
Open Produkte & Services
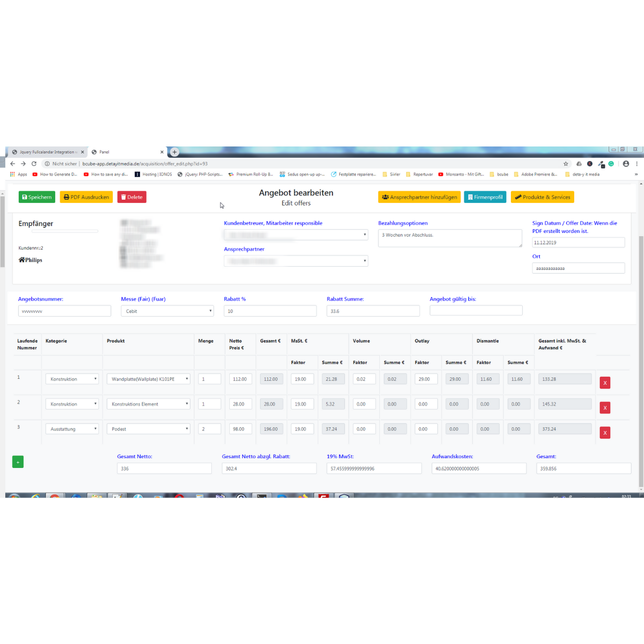point(542,197)
